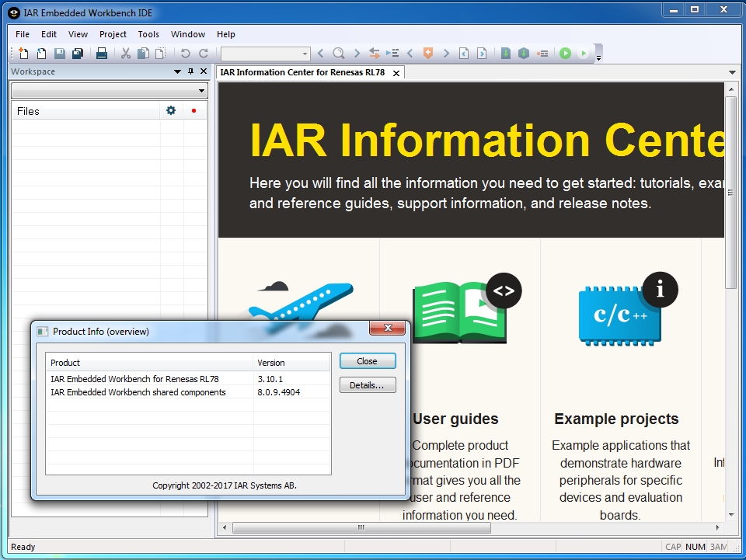Click the Find Previous arrow before magnifier
Screen dimensions: 746x560
321,54
